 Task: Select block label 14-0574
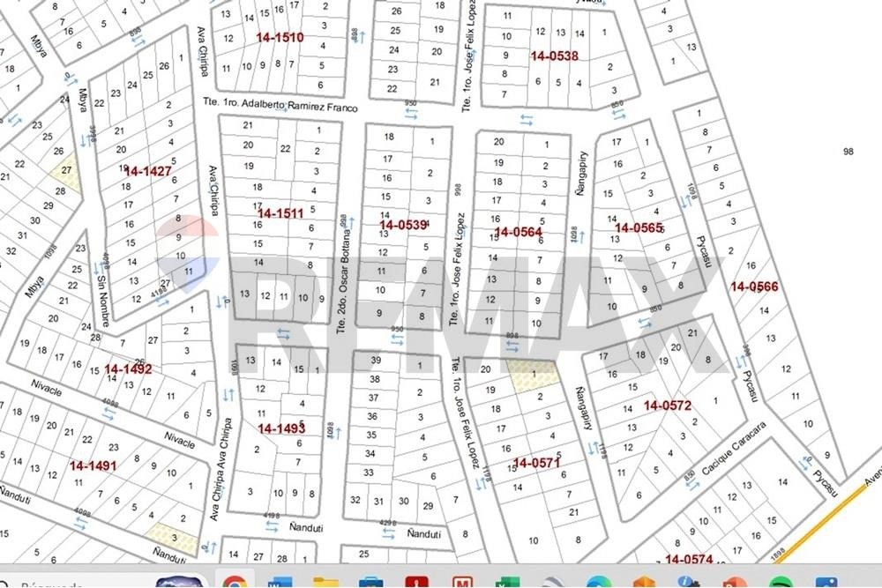[689, 559]
